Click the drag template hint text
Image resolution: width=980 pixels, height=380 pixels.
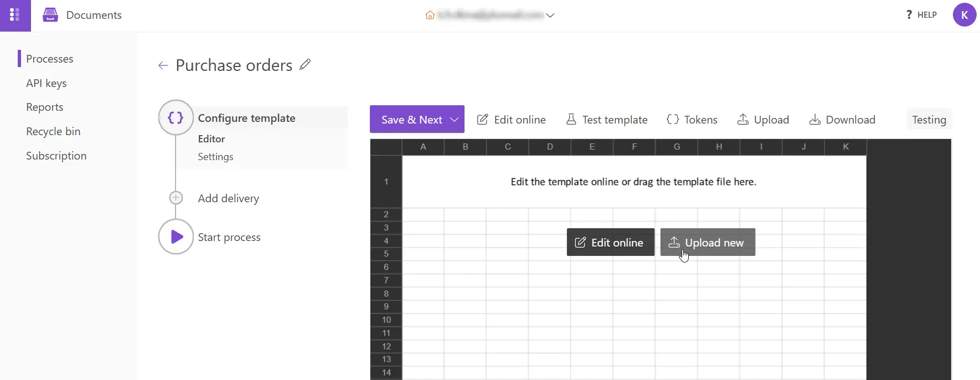point(633,182)
